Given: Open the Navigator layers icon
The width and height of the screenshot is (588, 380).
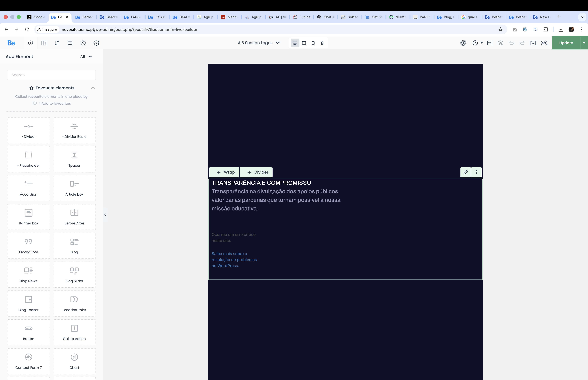Looking at the screenshot, I should pyautogui.click(x=500, y=43).
